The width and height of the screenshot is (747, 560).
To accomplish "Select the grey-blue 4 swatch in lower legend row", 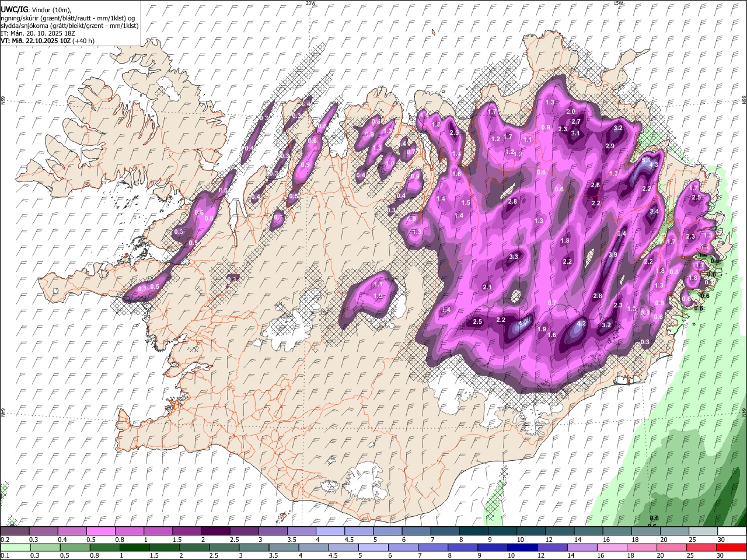I will 313,547.
